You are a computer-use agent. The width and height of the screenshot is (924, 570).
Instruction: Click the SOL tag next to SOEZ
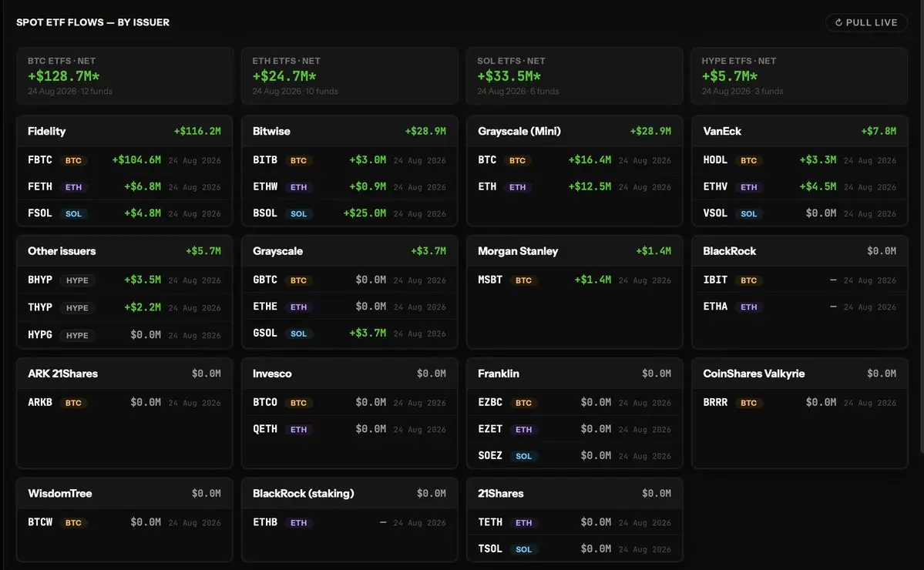(x=523, y=456)
